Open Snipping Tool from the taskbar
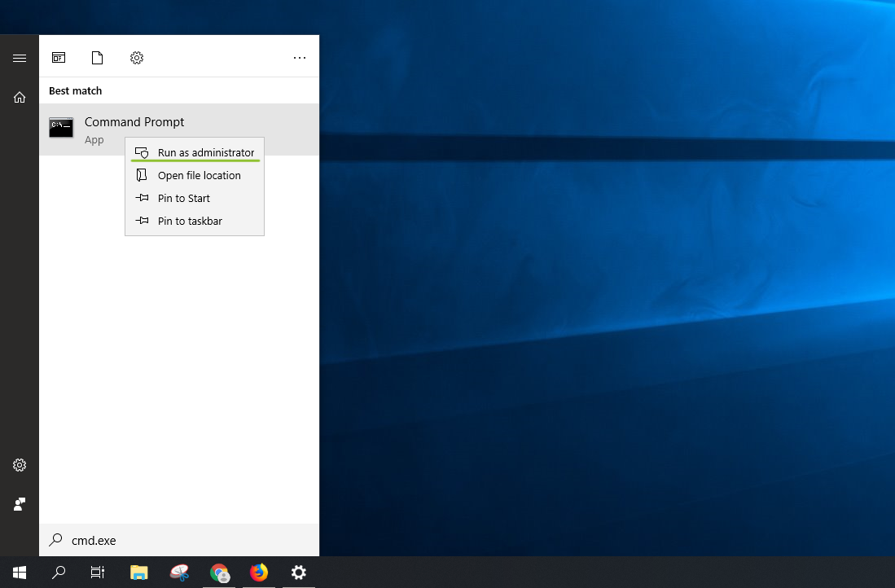 [179, 573]
